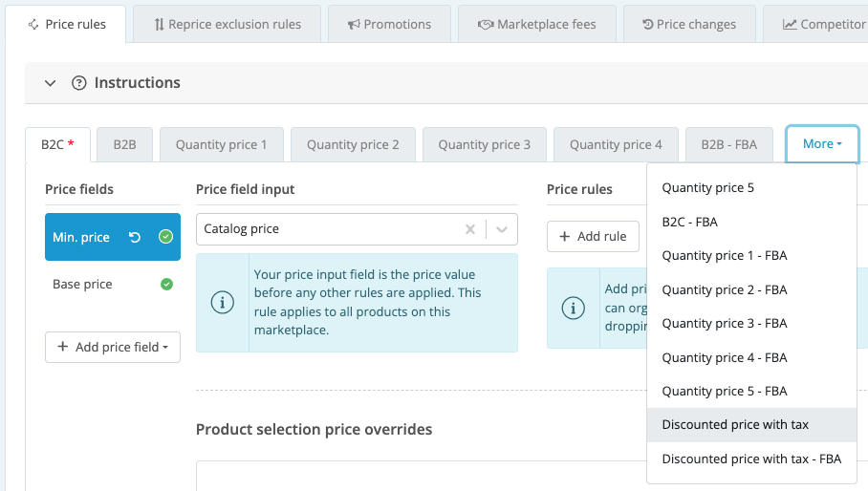Open the Price changes tab
Screen dimensions: 868x491
(689, 24)
